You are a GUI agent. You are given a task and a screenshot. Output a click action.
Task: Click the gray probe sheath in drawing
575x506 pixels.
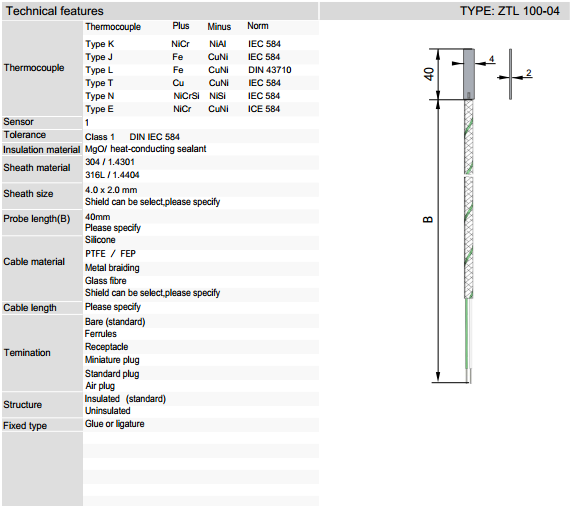point(469,74)
